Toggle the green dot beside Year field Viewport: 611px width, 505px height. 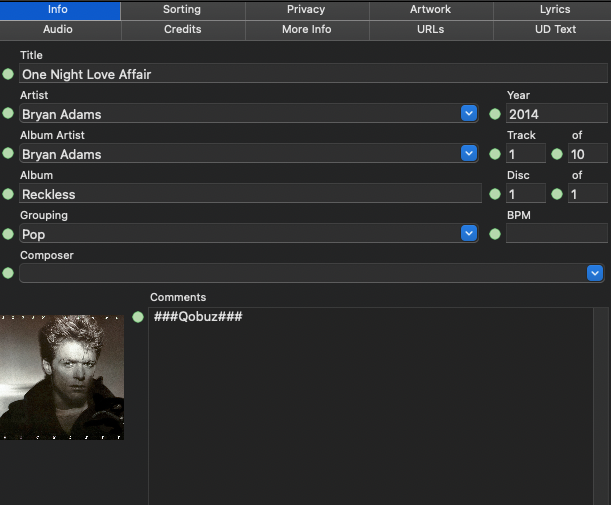495,114
